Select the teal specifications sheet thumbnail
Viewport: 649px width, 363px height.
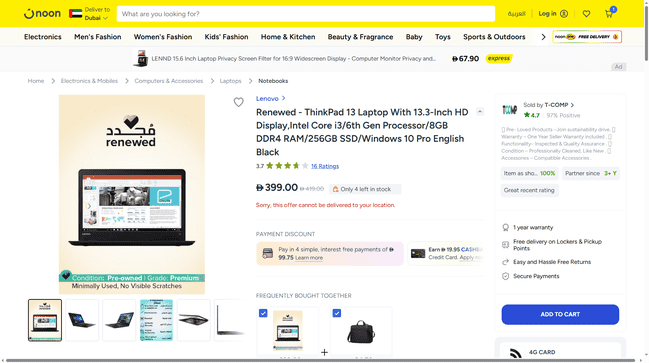156,320
